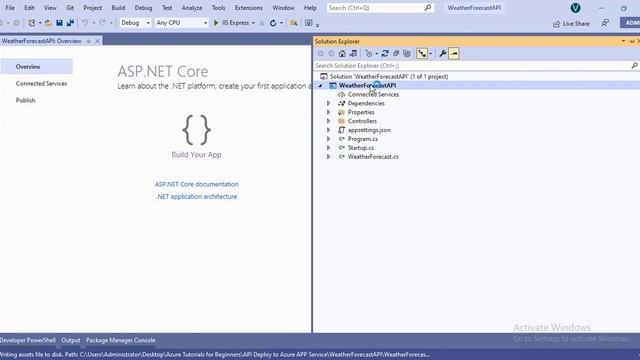Click the Build Your App braces icon

coord(196,130)
